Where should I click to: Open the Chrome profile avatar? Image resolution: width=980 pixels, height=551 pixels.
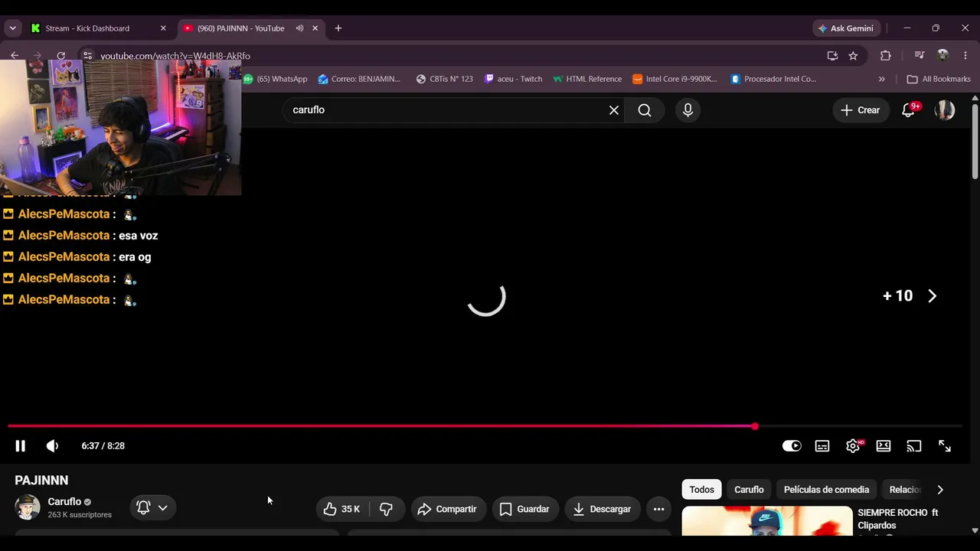[943, 56]
